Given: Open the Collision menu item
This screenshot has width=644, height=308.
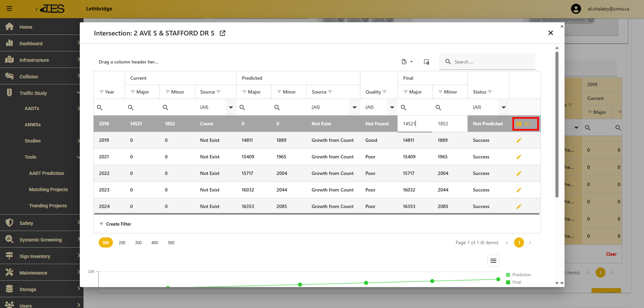Looking at the screenshot, I should click(29, 77).
